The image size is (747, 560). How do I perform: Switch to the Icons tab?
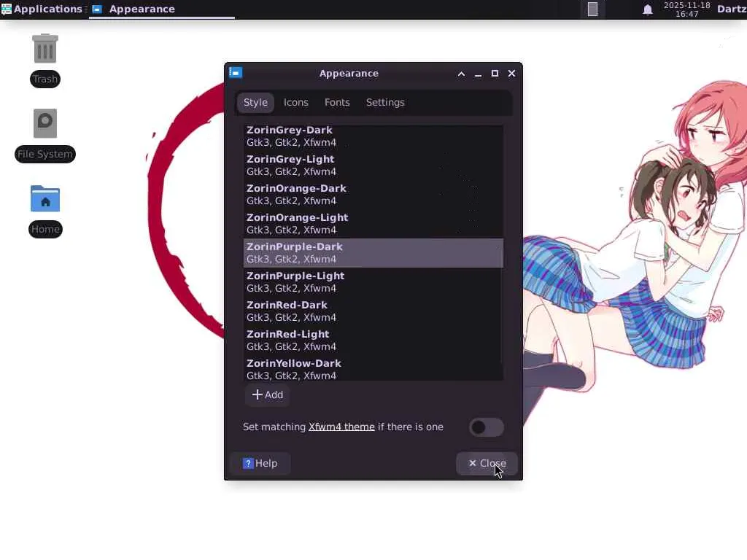click(296, 102)
